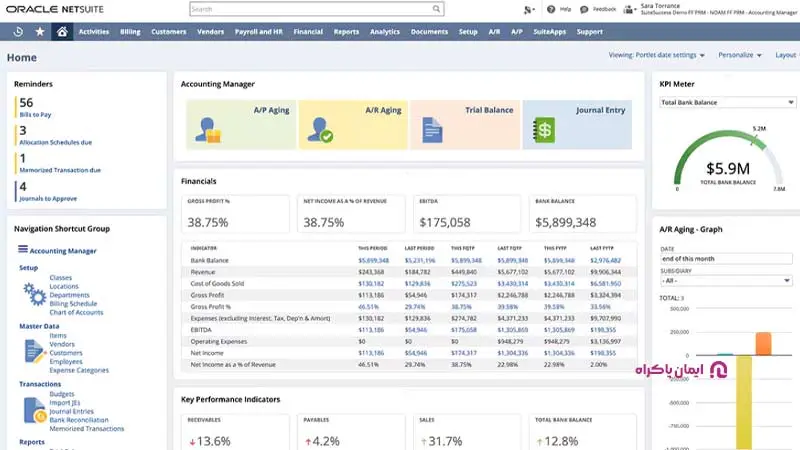Screen dimensions: 800x450
Task: Open the A/P menu in the navigation bar
Action: [517, 32]
